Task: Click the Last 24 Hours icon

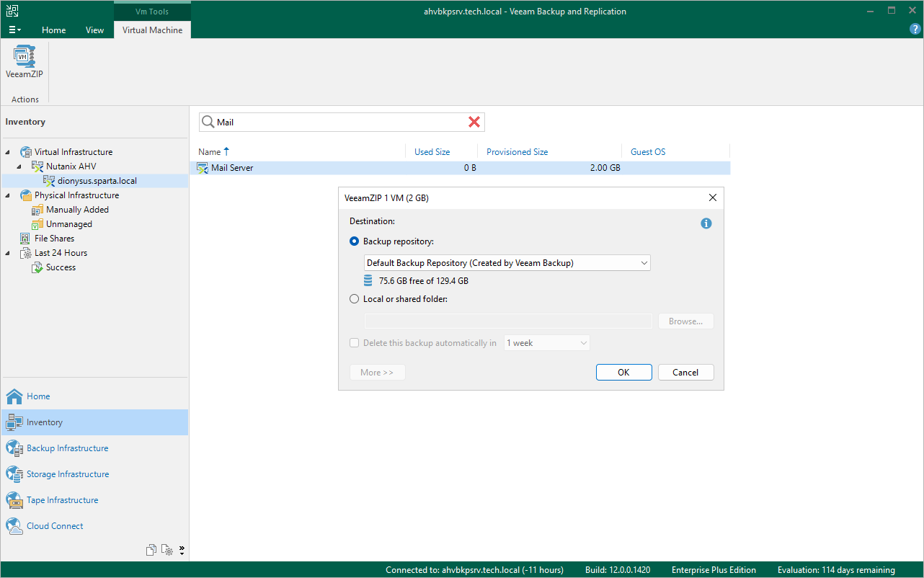Action: click(26, 253)
